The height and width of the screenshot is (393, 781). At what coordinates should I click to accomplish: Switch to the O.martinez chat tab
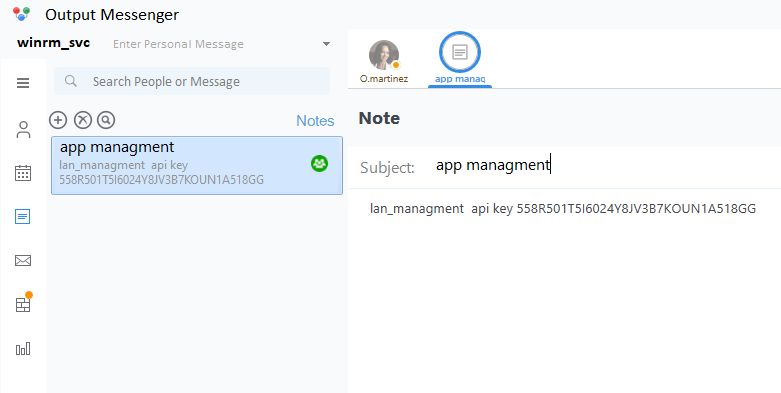tap(384, 61)
